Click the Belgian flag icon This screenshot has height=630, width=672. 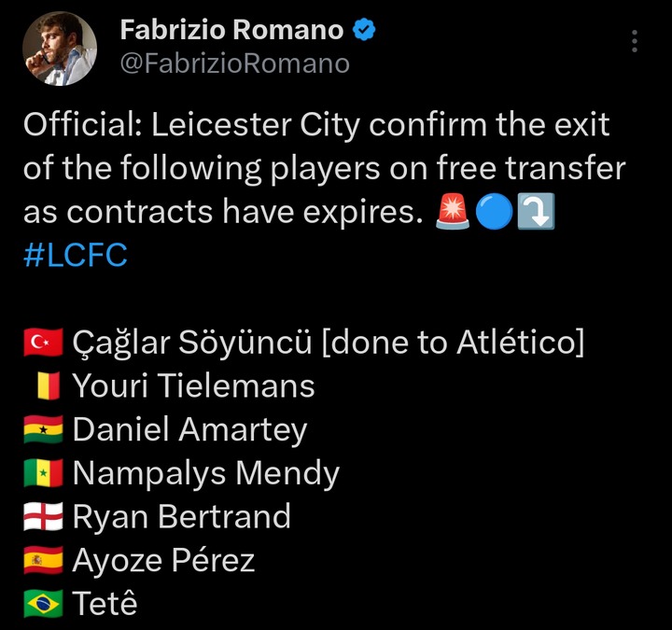[50, 386]
